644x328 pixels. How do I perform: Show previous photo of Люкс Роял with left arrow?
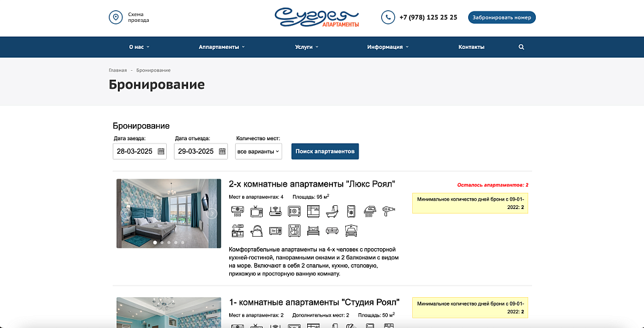click(126, 214)
